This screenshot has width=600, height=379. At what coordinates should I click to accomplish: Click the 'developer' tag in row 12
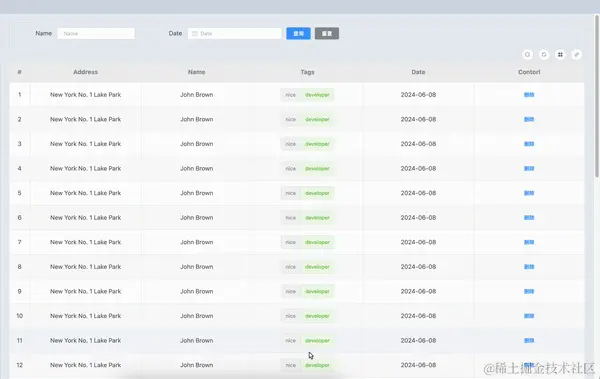click(317, 365)
